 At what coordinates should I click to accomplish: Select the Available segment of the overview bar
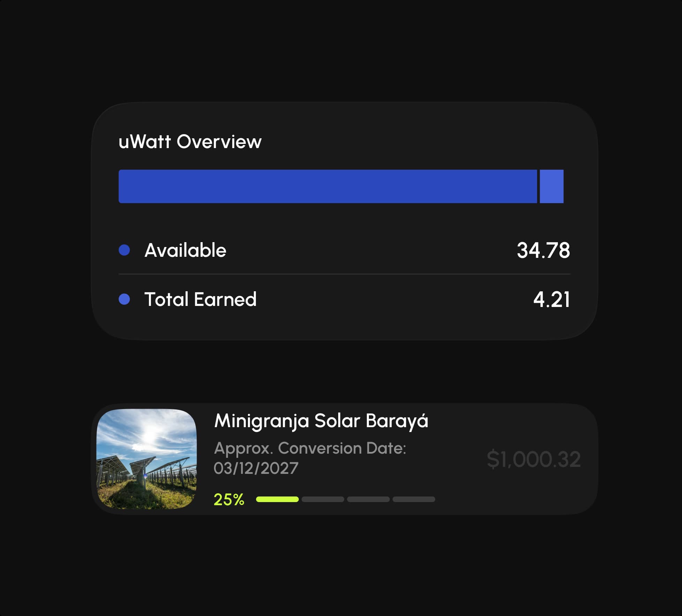point(328,186)
